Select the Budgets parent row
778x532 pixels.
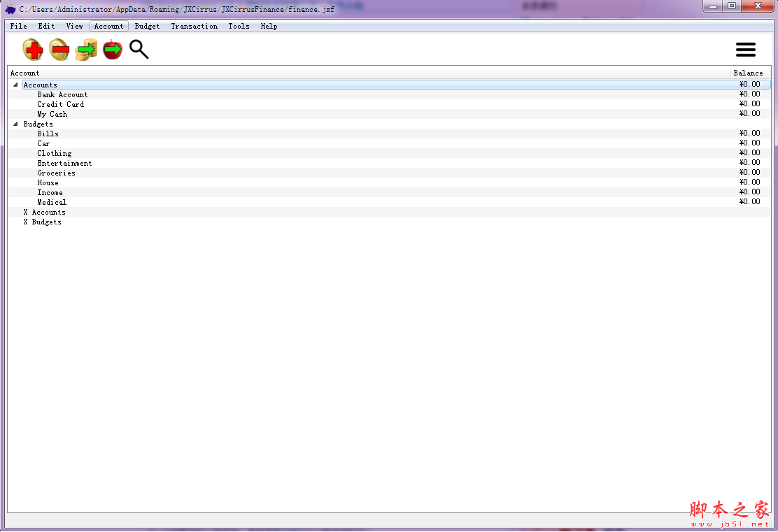[x=389, y=124]
